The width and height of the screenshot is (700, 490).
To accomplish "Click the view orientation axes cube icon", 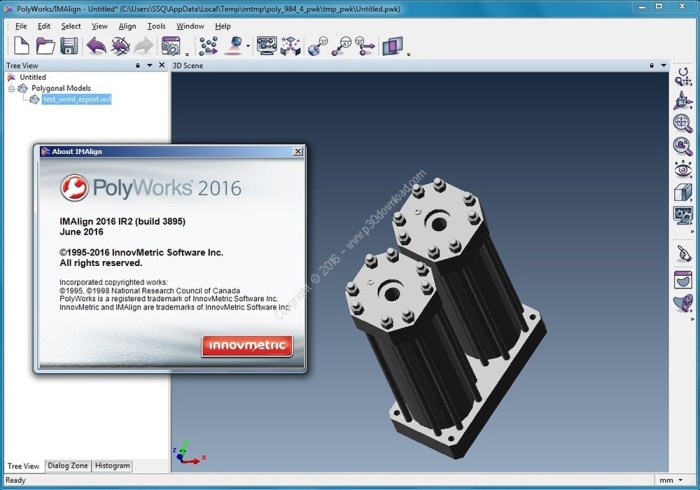I will point(683,100).
